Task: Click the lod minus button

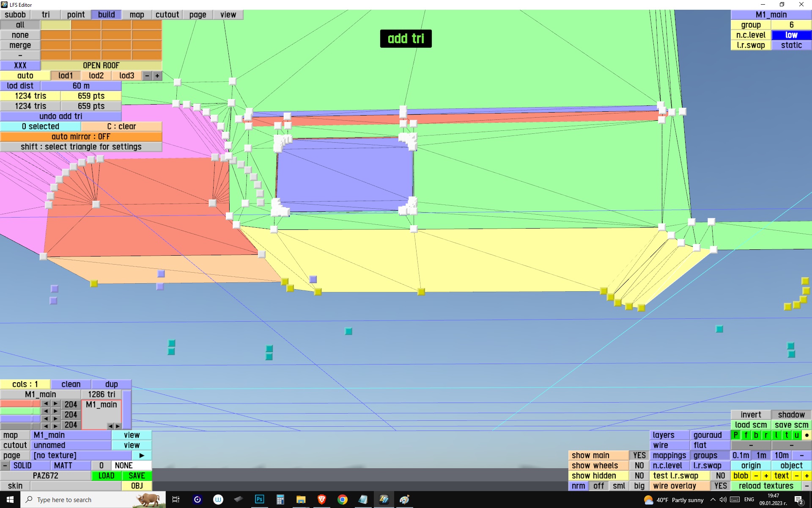Action: point(147,76)
